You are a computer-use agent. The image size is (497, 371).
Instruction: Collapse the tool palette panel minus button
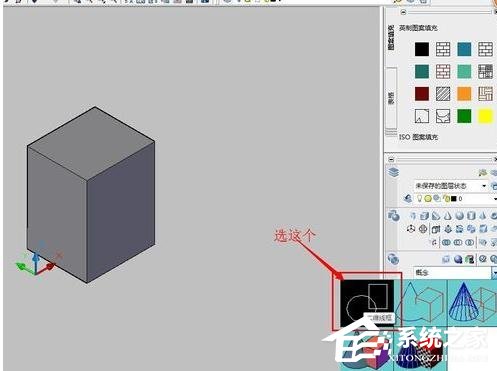click(403, 12)
